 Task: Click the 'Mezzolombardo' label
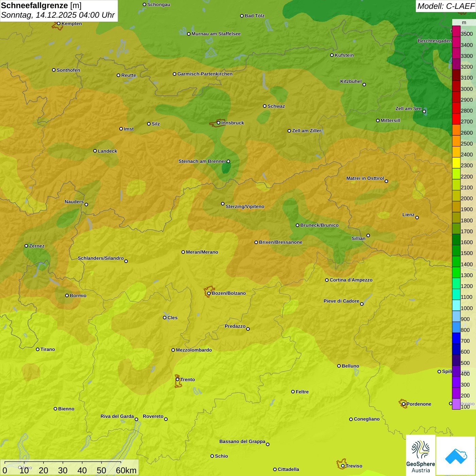pyautogui.click(x=194, y=350)
